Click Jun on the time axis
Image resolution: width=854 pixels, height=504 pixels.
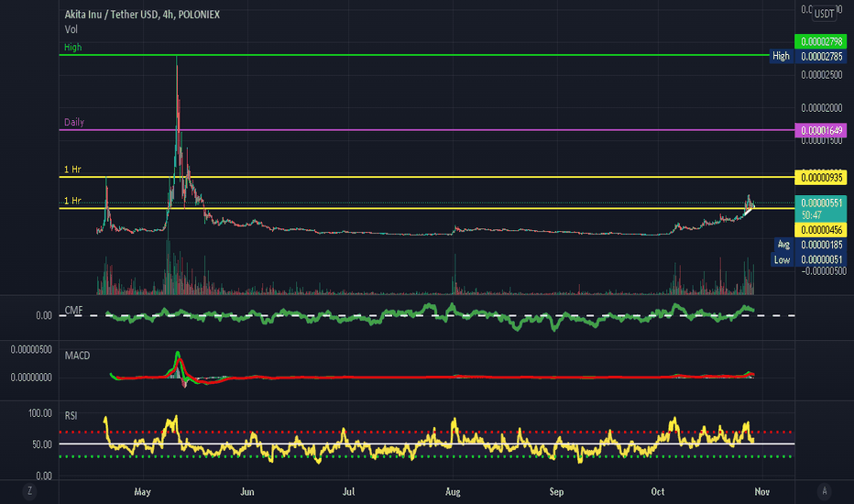[247, 491]
